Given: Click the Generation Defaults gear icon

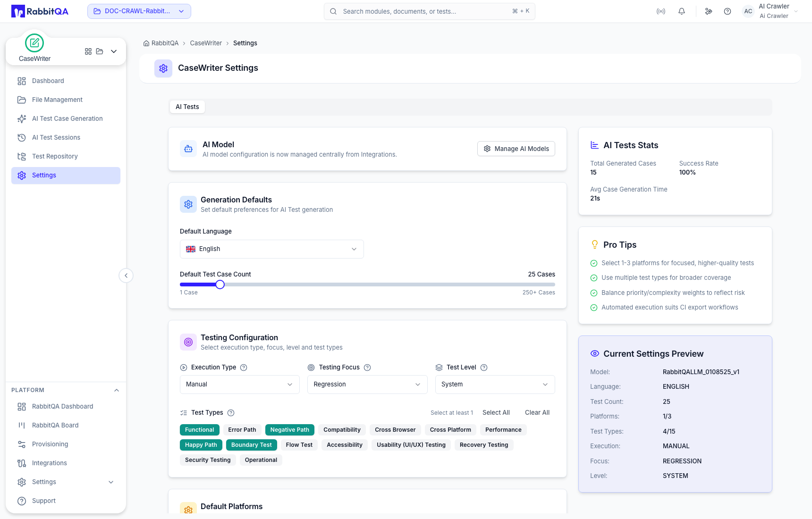Looking at the screenshot, I should (188, 204).
